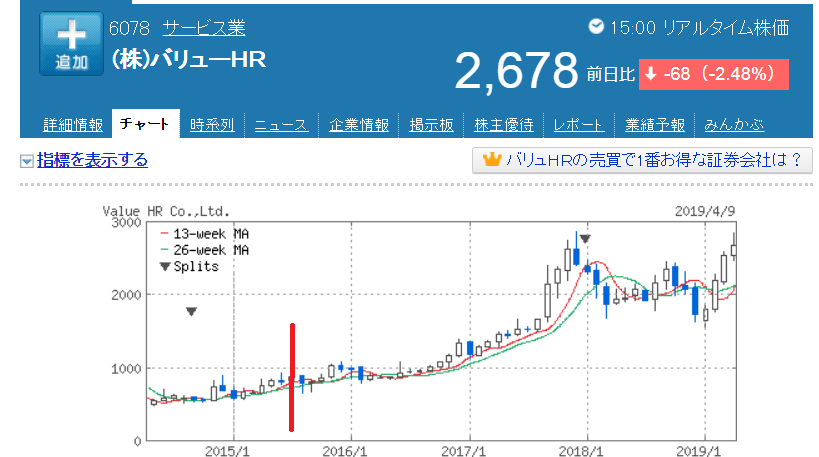
Task: Add stock with the 追加 plus button
Action: (x=72, y=44)
